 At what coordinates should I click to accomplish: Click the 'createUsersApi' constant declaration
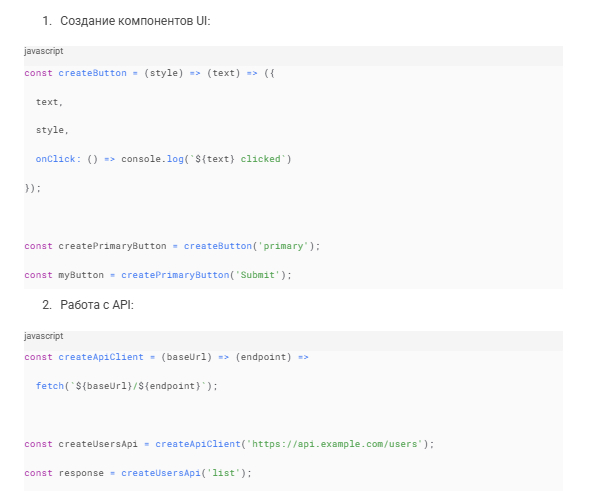(98, 444)
